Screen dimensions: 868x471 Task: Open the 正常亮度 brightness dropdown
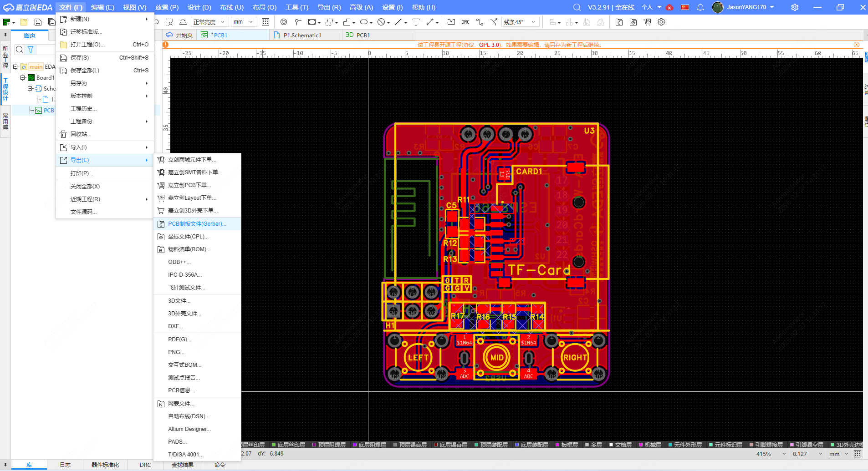209,22
